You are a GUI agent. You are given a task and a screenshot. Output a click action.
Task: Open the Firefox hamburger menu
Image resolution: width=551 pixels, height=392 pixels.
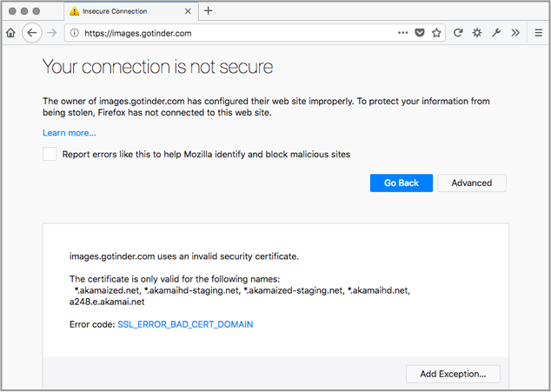pos(538,33)
